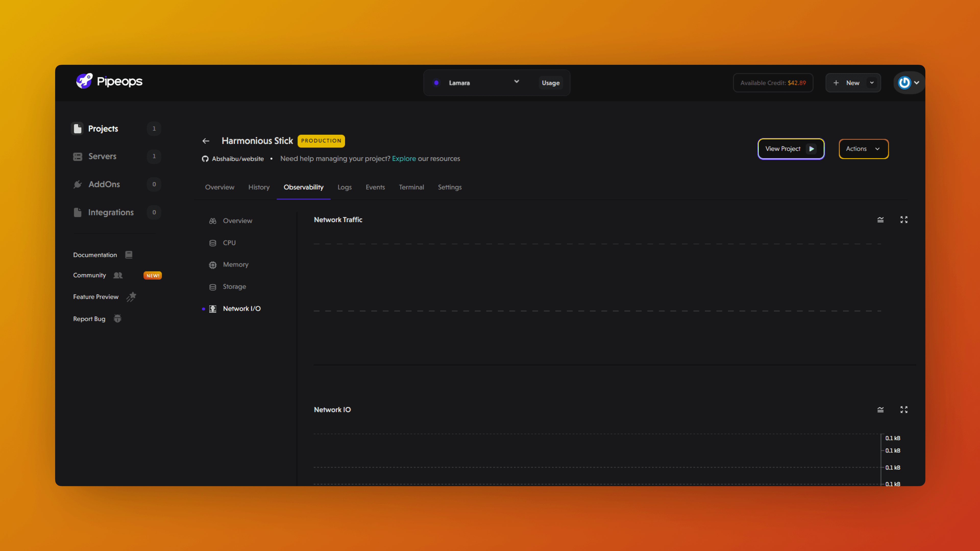Click the New project dropdown
This screenshot has width=980, height=551.
pyautogui.click(x=871, y=82)
